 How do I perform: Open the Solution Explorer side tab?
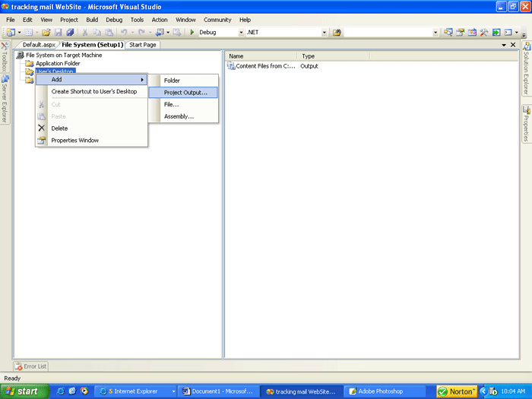coord(527,69)
